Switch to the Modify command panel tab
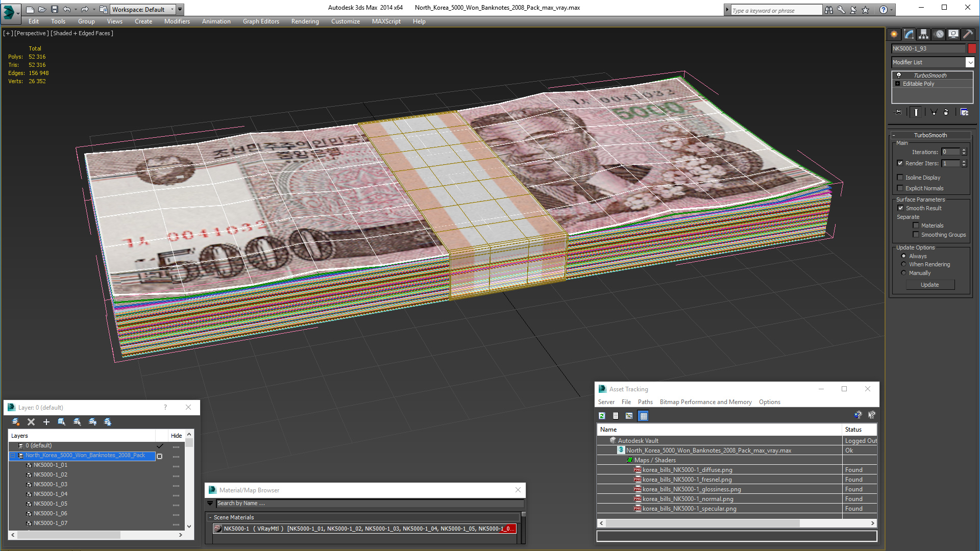The height and width of the screenshot is (551, 980). pos(909,34)
